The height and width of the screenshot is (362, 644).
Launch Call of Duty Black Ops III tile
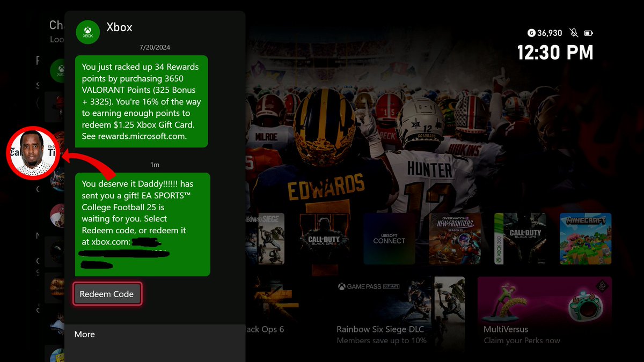(324, 239)
